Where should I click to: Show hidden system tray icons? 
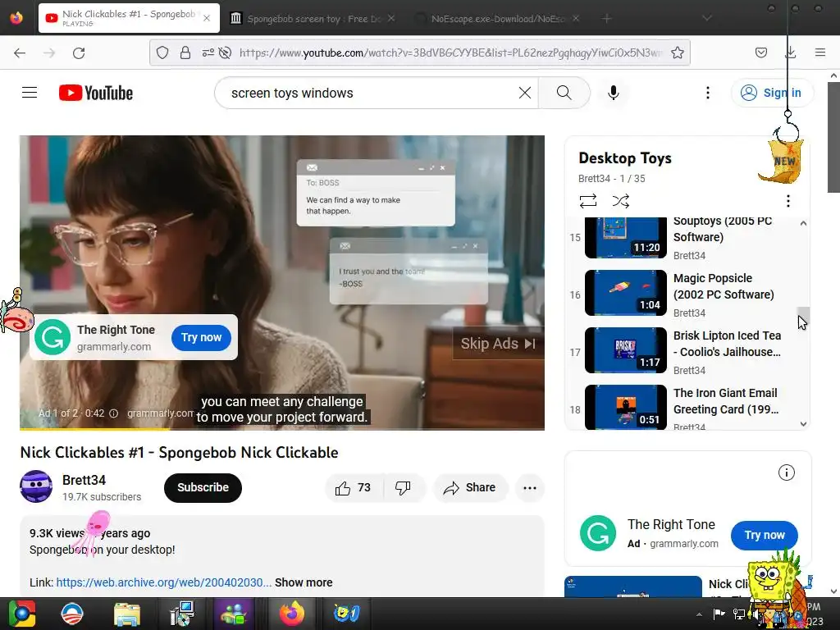click(x=699, y=614)
